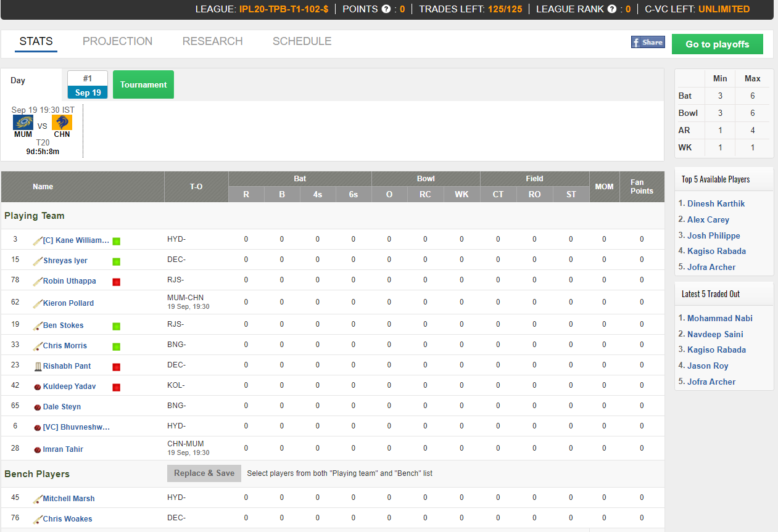Select bench player Mitchell Marsh
Viewport: 778px width, 532px height.
69,499
